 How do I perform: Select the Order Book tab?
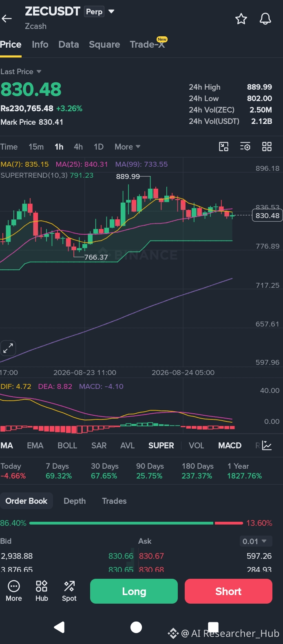pyautogui.click(x=27, y=501)
